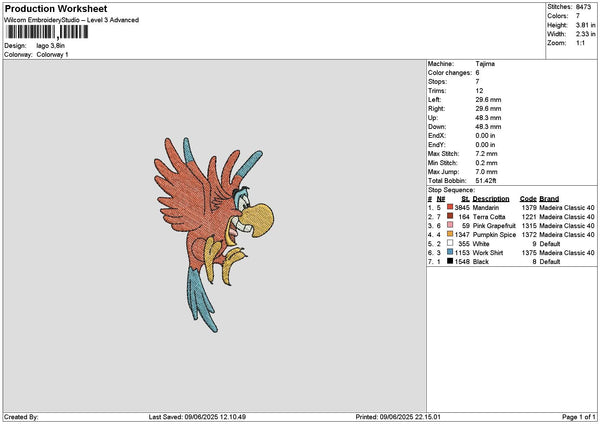Click the Brand column header

pos(549,199)
